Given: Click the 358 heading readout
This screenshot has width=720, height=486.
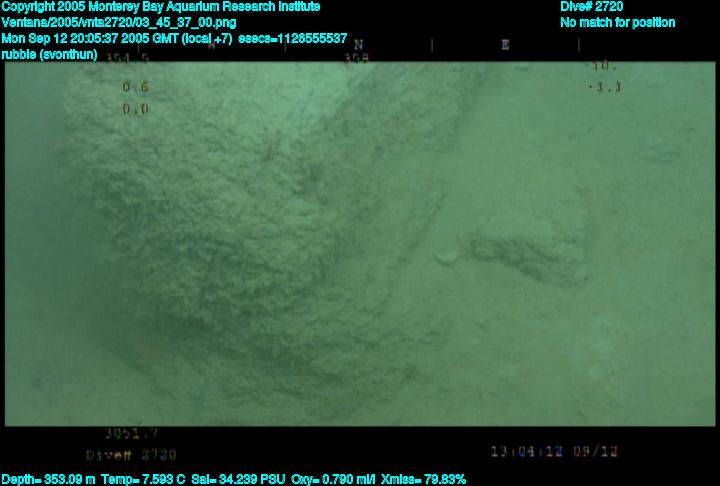Looking at the screenshot, I should pos(356,59).
